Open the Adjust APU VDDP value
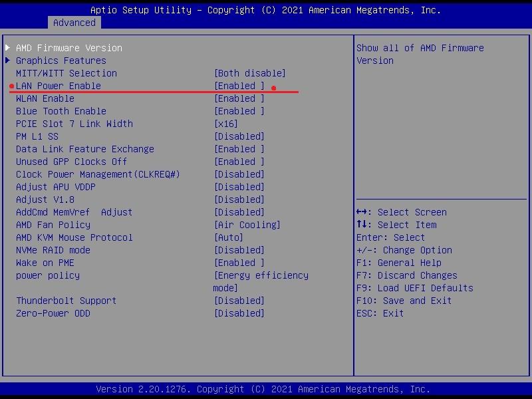532x399 pixels. pos(239,187)
